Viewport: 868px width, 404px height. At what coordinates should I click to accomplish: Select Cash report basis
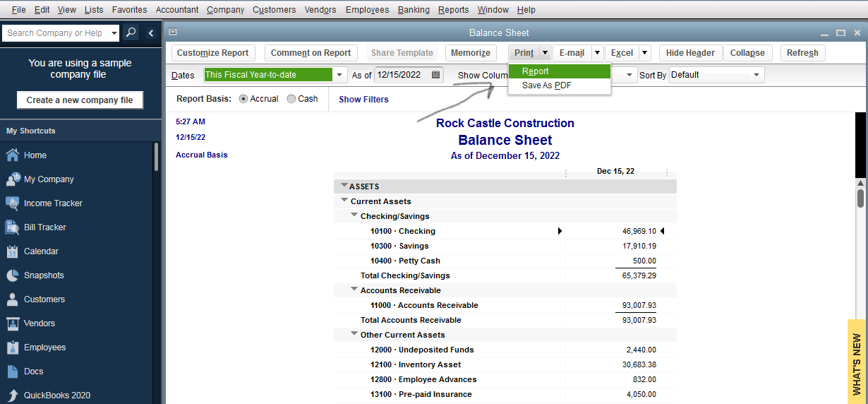[x=291, y=99]
